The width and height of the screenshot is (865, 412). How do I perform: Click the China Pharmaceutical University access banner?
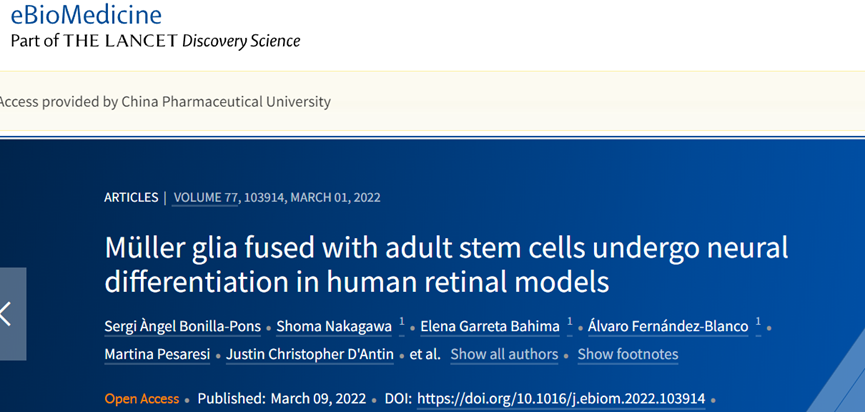pyautogui.click(x=166, y=101)
